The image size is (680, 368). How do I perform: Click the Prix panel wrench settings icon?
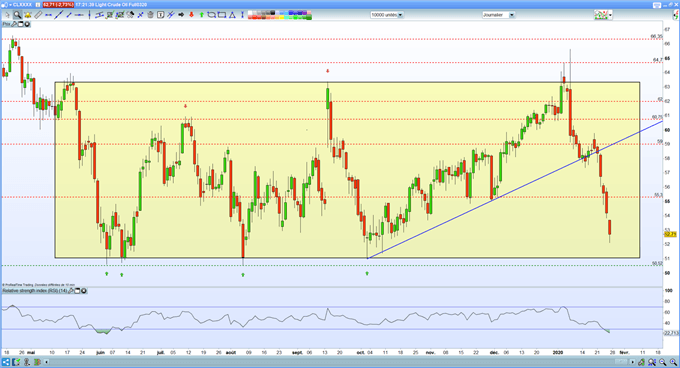[x=14, y=24]
